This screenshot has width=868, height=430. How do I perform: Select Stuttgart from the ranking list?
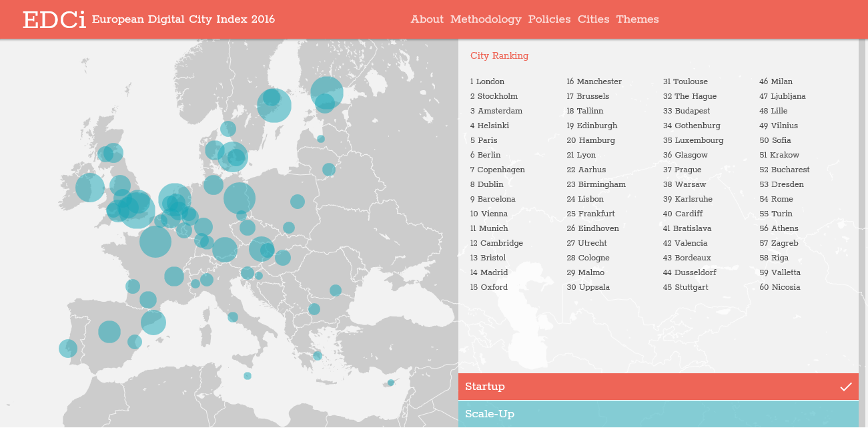pyautogui.click(x=691, y=287)
